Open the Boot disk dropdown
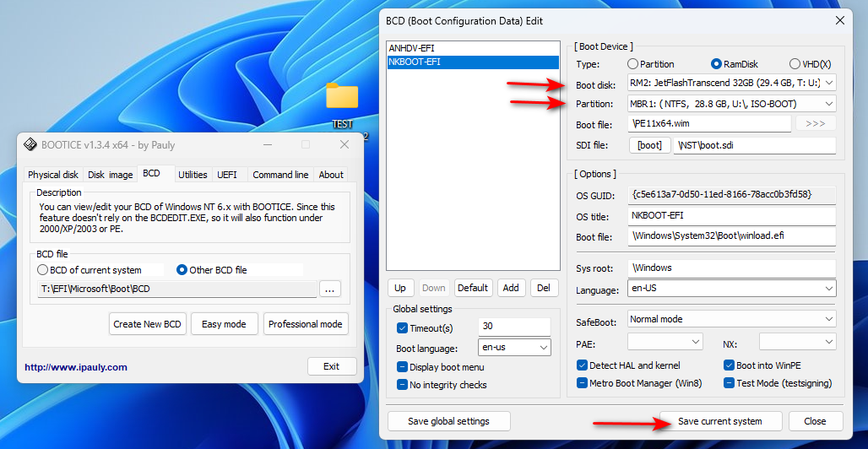The image size is (868, 449). [732, 83]
